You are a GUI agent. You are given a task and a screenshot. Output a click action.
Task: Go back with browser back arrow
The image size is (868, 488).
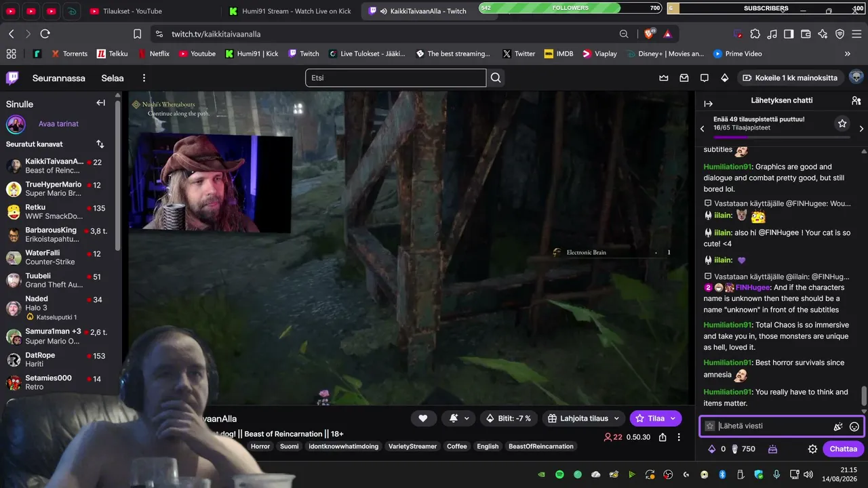click(12, 34)
